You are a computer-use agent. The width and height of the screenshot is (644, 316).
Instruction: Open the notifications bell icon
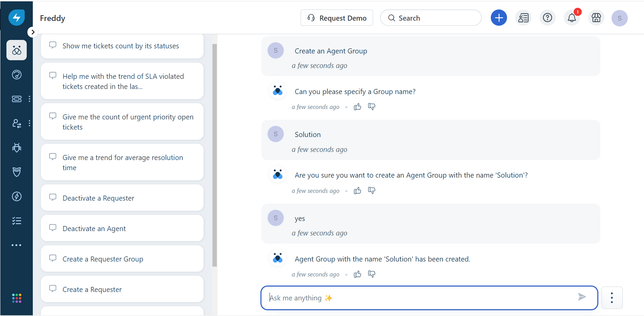(x=572, y=18)
